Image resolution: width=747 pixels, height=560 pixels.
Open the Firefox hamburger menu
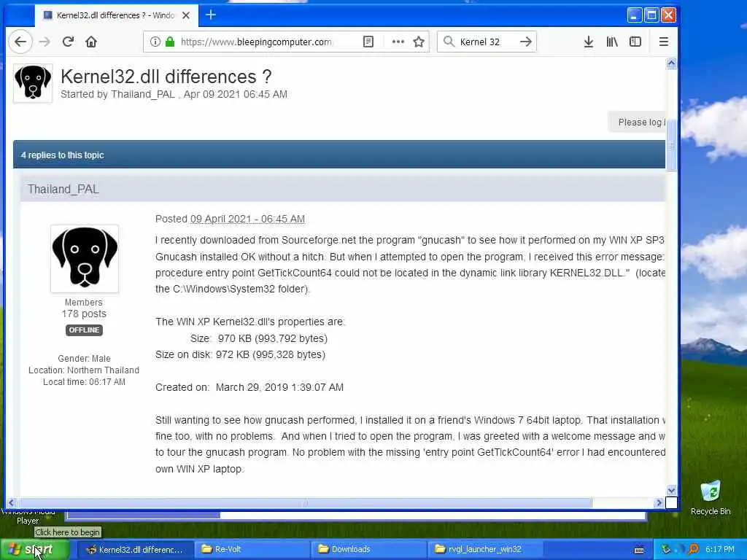point(664,42)
